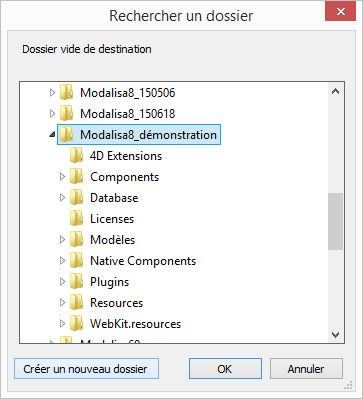This screenshot has height=399, width=363.
Task: Expand the Components folder node
Action: pyautogui.click(x=62, y=177)
